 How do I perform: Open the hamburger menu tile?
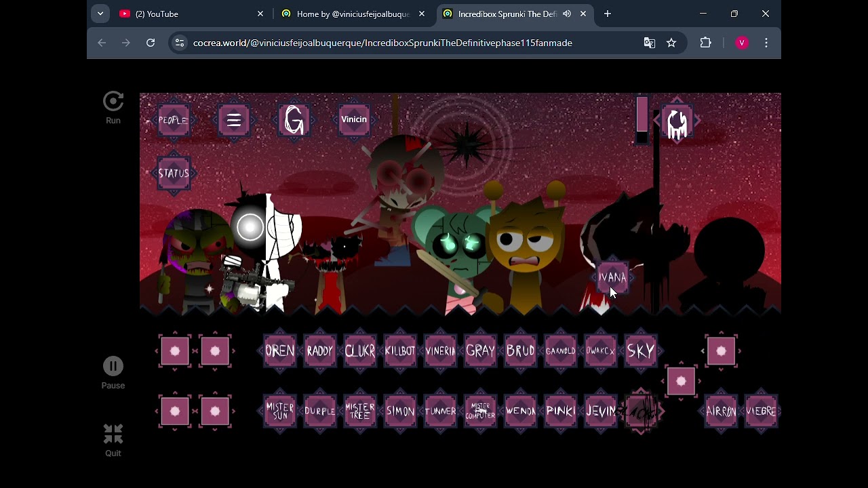(234, 120)
